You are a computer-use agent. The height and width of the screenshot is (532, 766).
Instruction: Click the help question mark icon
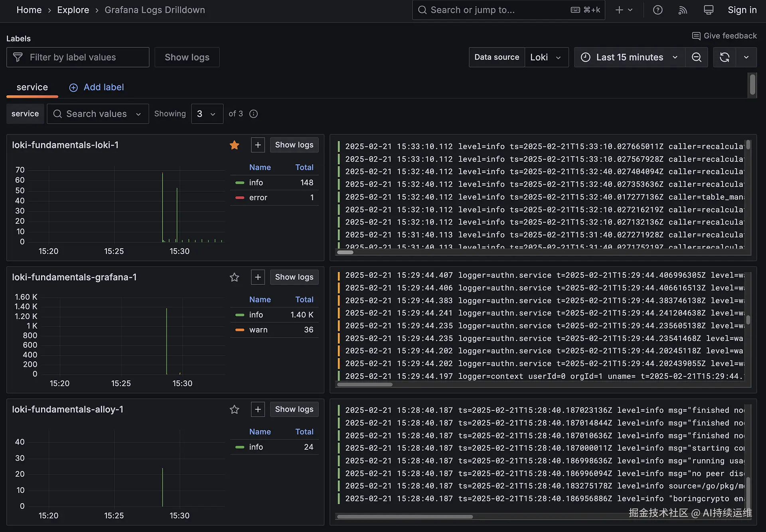point(657,10)
